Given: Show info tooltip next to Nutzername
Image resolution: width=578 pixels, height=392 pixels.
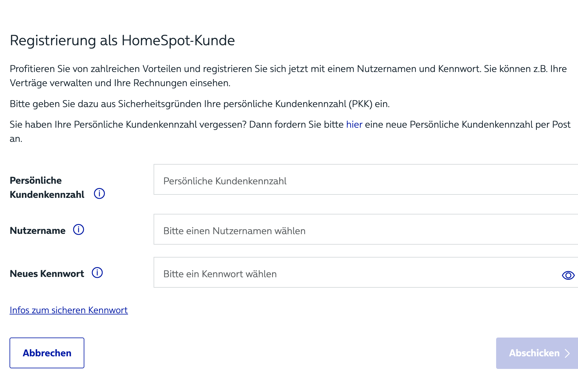Looking at the screenshot, I should click(78, 230).
